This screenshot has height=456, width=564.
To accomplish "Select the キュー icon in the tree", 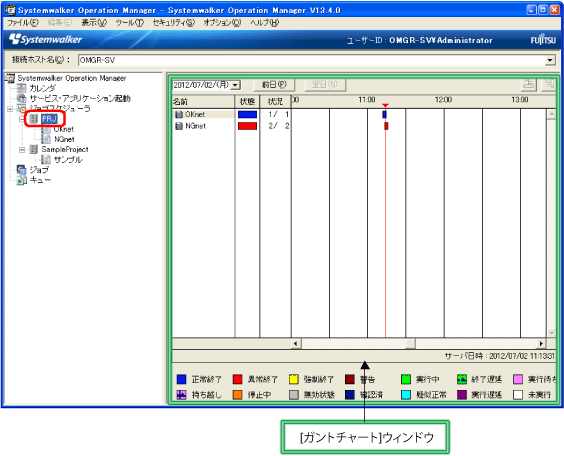I will click(22, 180).
